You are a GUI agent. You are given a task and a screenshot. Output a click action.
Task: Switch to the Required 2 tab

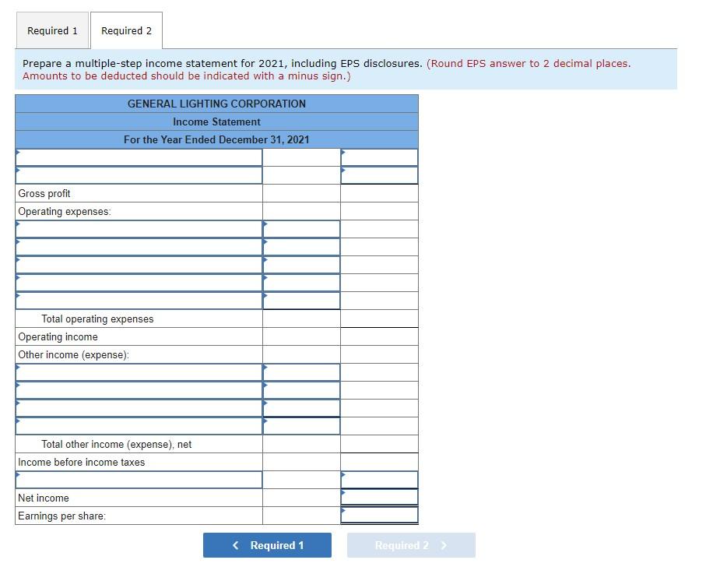point(125,30)
